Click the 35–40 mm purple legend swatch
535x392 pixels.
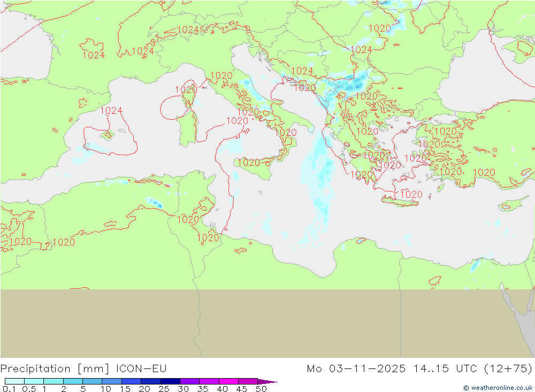(209, 381)
